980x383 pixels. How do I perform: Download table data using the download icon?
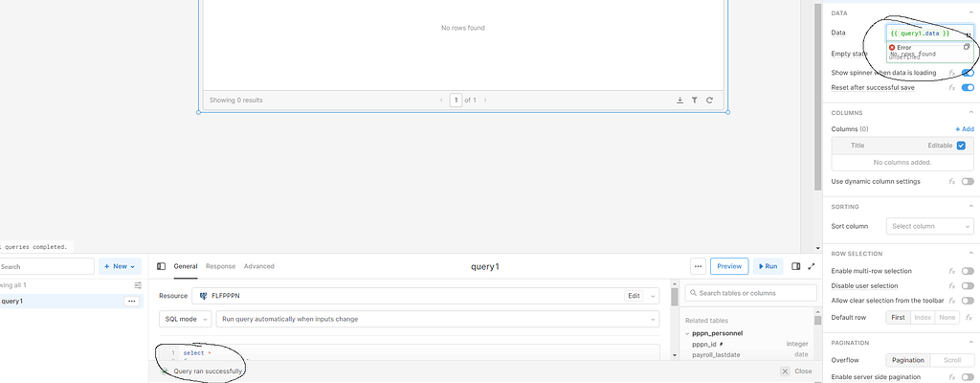click(x=680, y=101)
